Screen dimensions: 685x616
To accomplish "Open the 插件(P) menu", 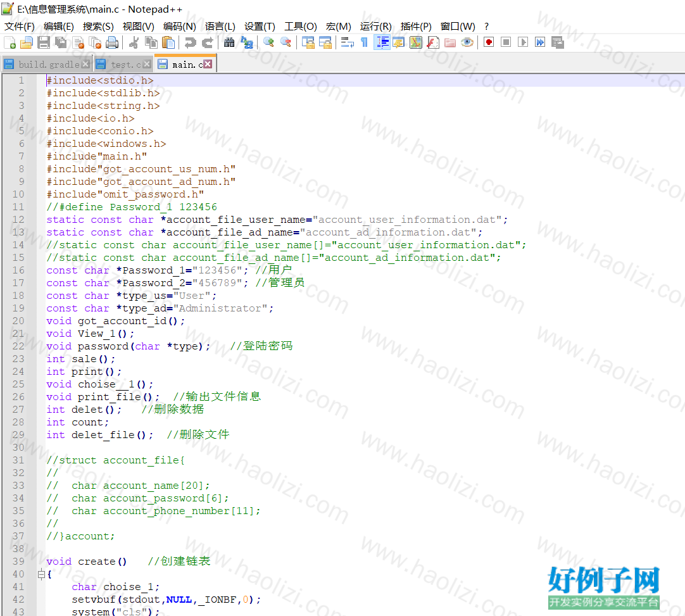I will (416, 26).
